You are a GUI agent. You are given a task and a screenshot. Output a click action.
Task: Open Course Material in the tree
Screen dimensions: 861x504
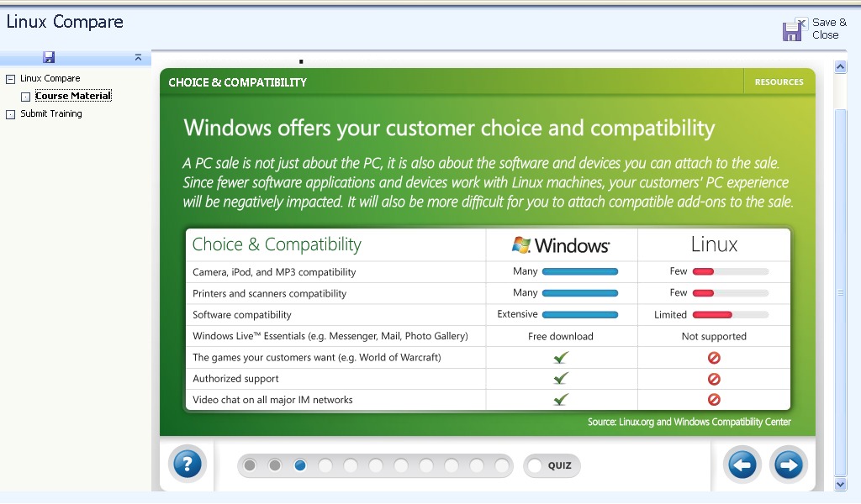click(73, 96)
